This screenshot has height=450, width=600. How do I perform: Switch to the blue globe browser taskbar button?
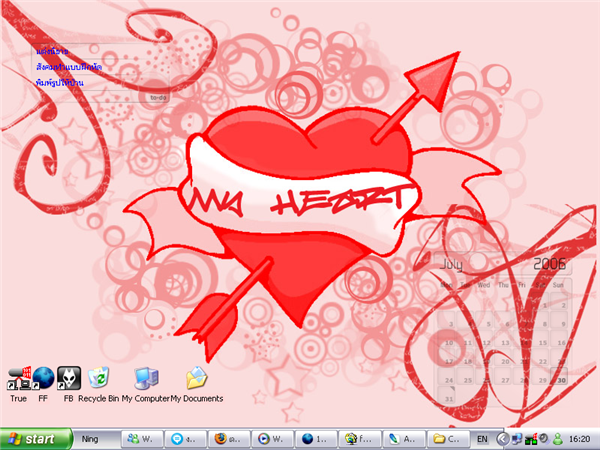tap(316, 439)
